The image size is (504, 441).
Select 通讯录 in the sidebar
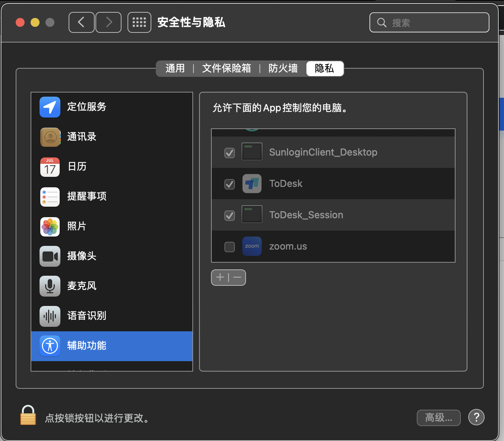pos(112,137)
